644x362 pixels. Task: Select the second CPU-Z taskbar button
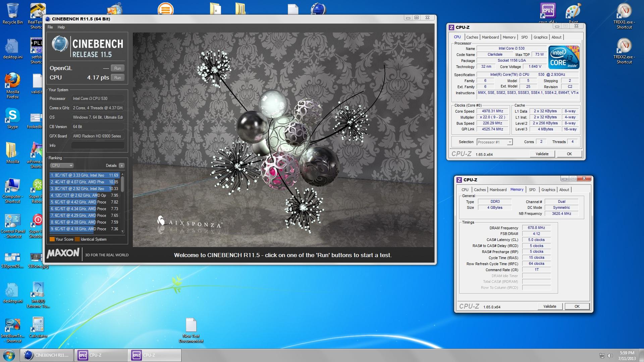click(x=154, y=355)
